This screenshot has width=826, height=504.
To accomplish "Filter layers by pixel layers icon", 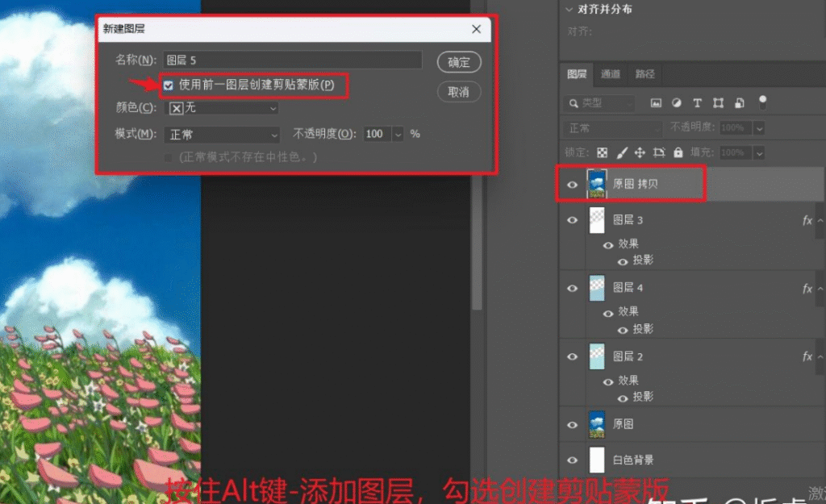I will tap(656, 102).
